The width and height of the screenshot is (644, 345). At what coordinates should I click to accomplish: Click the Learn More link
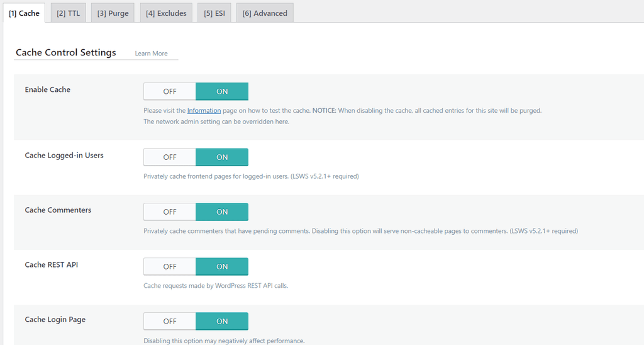click(x=151, y=54)
